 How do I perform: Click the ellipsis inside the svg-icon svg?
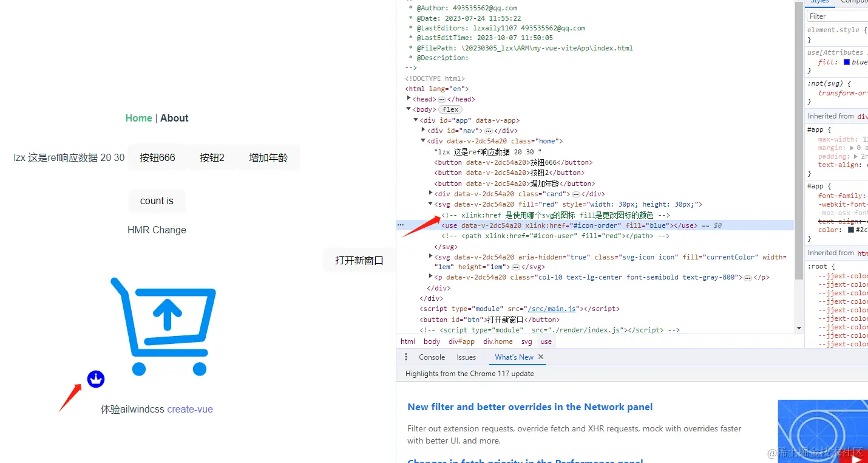pyautogui.click(x=516, y=267)
